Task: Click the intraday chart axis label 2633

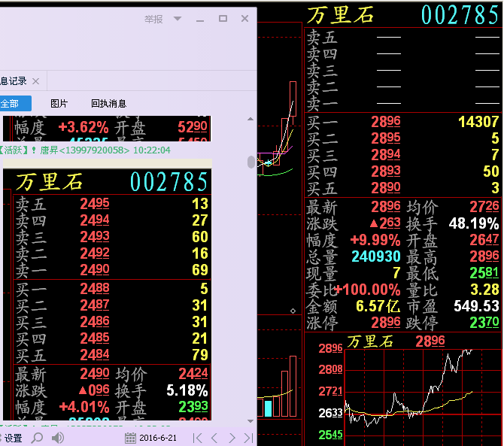Action: click(x=330, y=413)
